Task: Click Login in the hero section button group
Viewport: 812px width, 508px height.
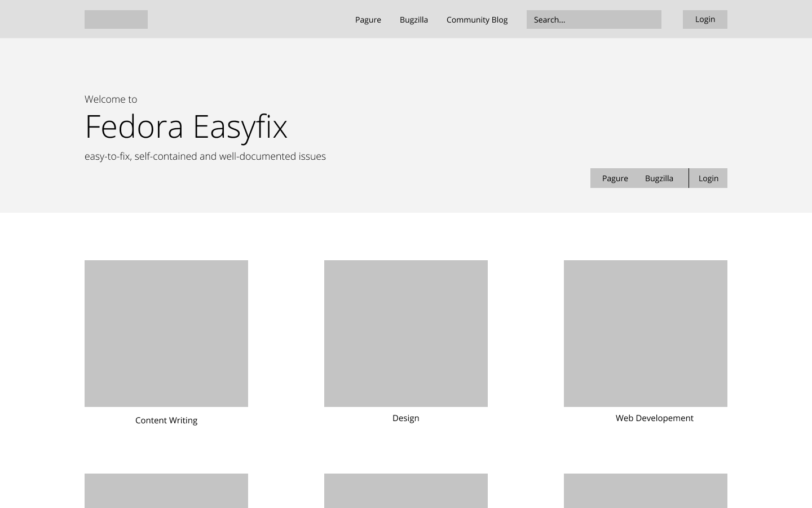Action: coord(708,178)
